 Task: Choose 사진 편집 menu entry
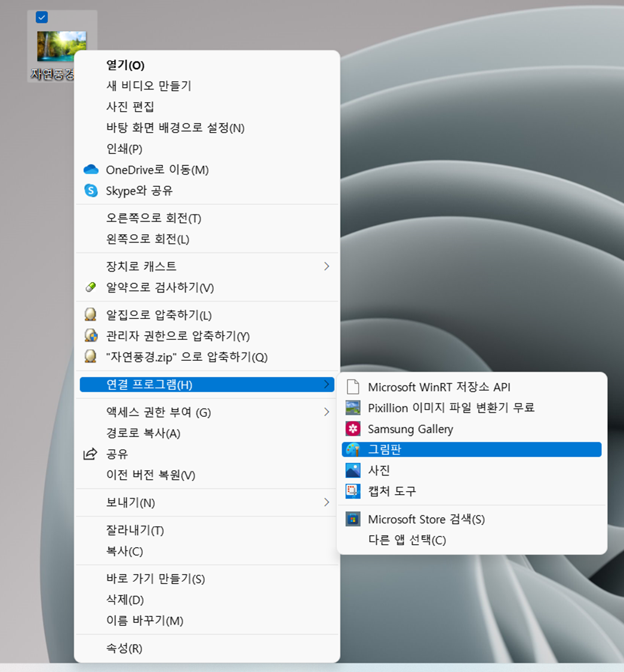(207, 107)
